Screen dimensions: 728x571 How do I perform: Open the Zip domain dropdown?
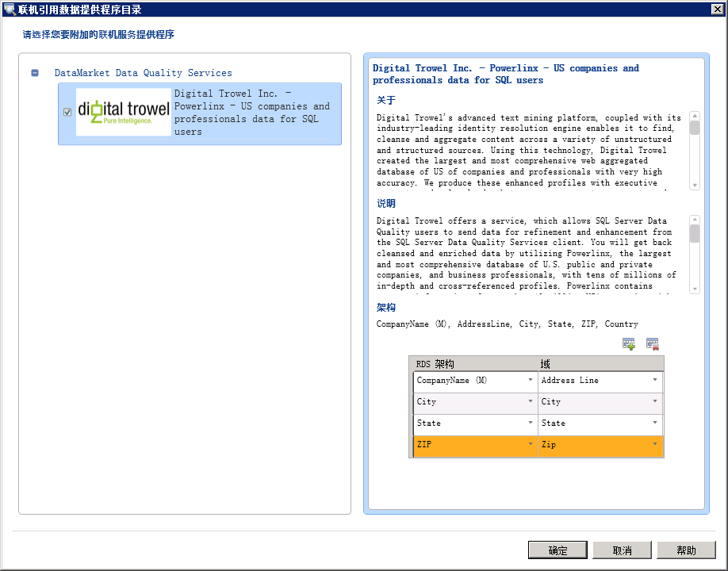pyautogui.click(x=655, y=445)
